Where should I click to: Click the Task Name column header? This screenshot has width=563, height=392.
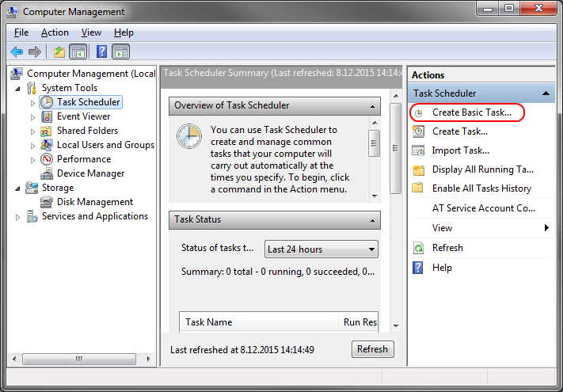click(x=258, y=322)
